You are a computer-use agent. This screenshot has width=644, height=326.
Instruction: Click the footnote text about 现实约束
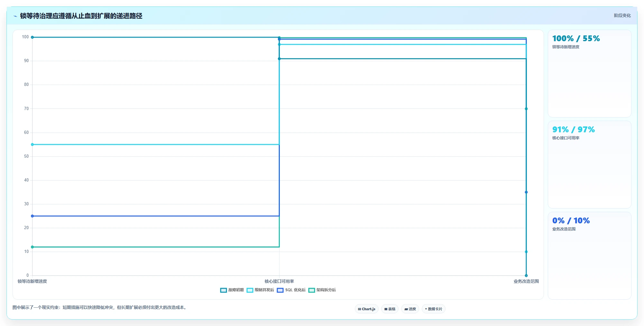pyautogui.click(x=100, y=307)
